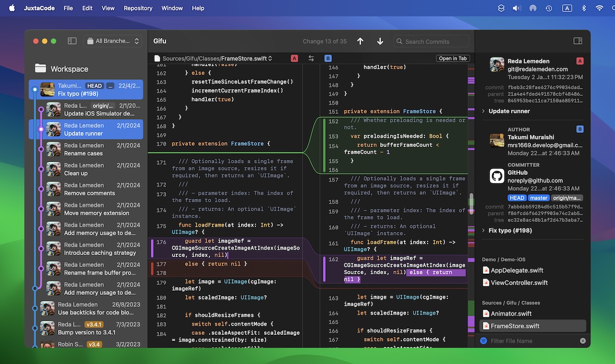The height and width of the screenshot is (364, 615).
Task: Open the Help menu
Action: pyautogui.click(x=198, y=8)
